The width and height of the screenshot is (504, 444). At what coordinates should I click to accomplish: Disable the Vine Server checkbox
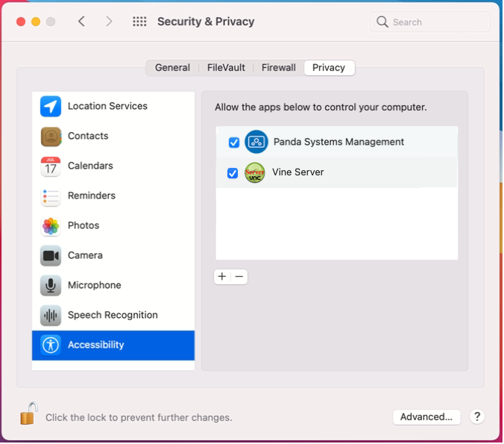tap(233, 173)
